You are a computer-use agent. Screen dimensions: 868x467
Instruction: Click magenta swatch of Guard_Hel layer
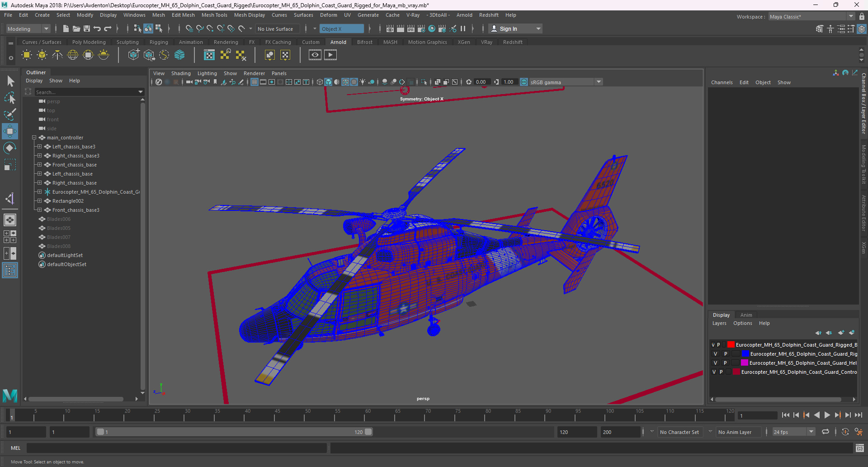[x=745, y=363]
